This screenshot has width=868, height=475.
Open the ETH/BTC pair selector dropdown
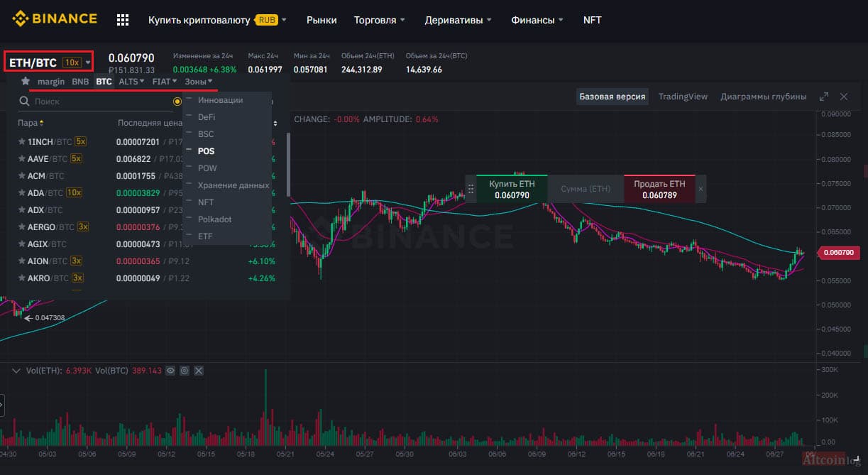[x=49, y=62]
